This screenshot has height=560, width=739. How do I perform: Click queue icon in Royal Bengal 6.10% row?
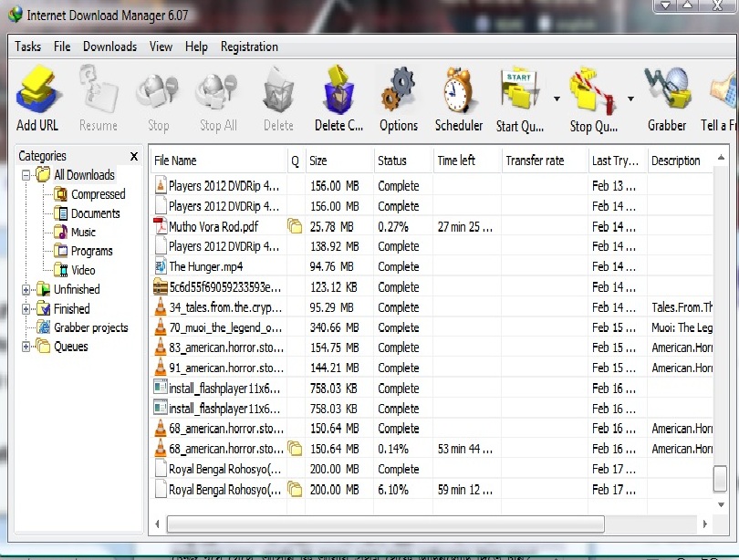pos(295,490)
